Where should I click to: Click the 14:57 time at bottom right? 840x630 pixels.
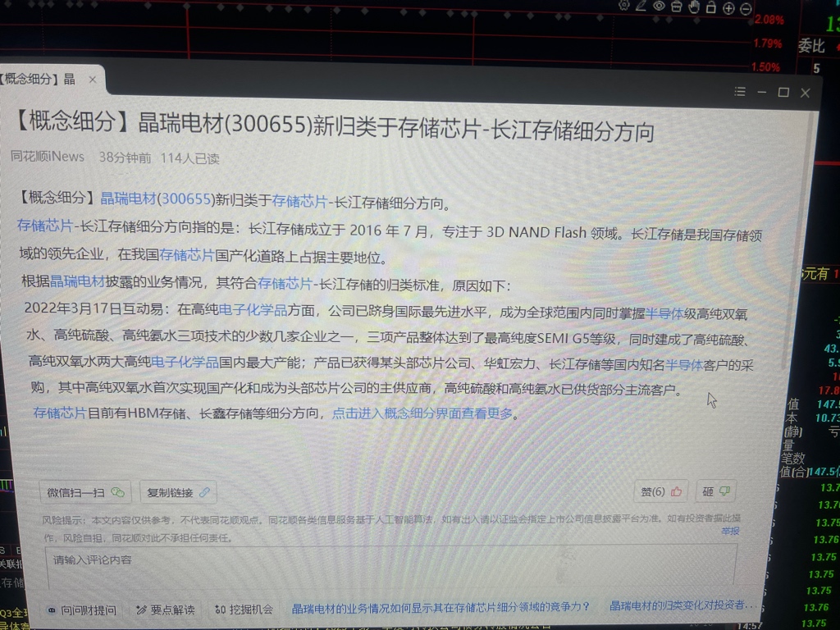point(750,625)
